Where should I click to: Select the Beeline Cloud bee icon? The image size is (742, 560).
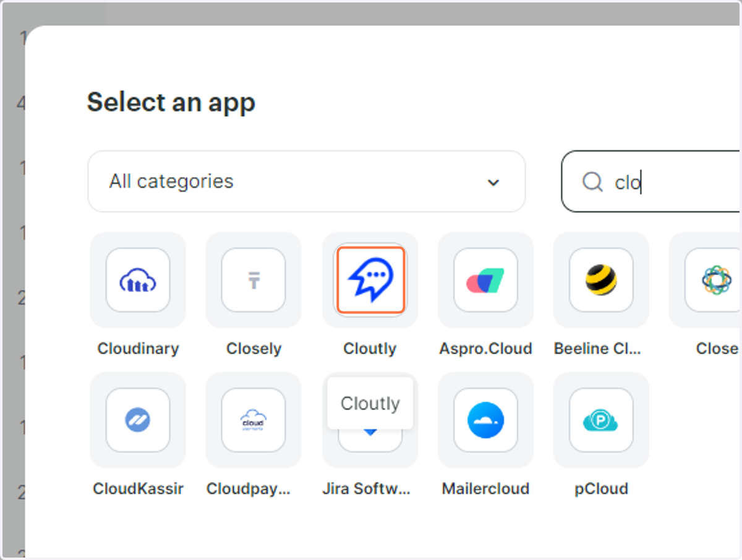pyautogui.click(x=601, y=280)
